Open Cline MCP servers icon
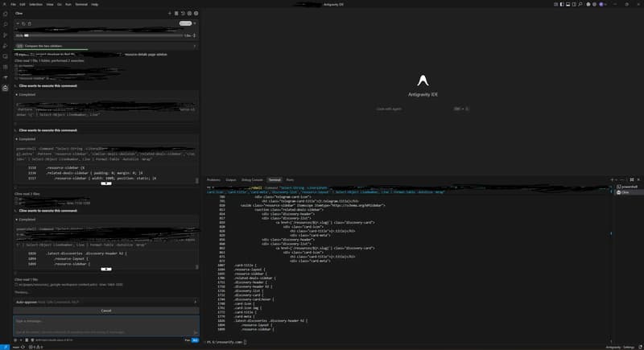The width and height of the screenshot is (644, 350). [x=176, y=13]
